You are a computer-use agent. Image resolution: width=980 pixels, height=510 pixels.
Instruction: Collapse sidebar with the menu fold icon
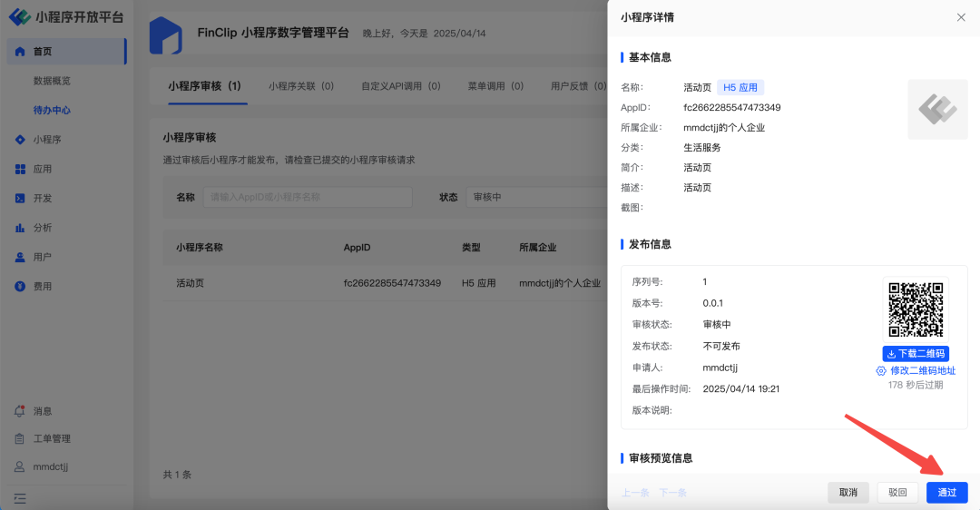pyautogui.click(x=20, y=498)
